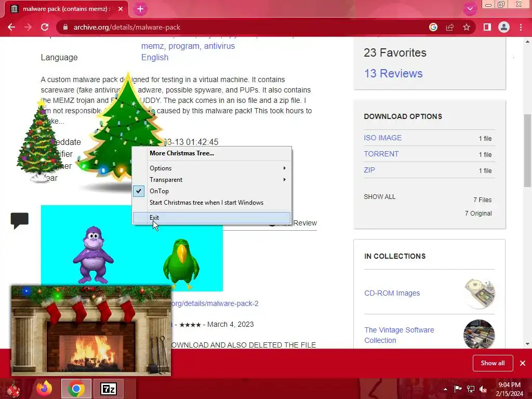532x399 pixels.
Task: Open the antivirus topic link
Action: click(x=219, y=46)
